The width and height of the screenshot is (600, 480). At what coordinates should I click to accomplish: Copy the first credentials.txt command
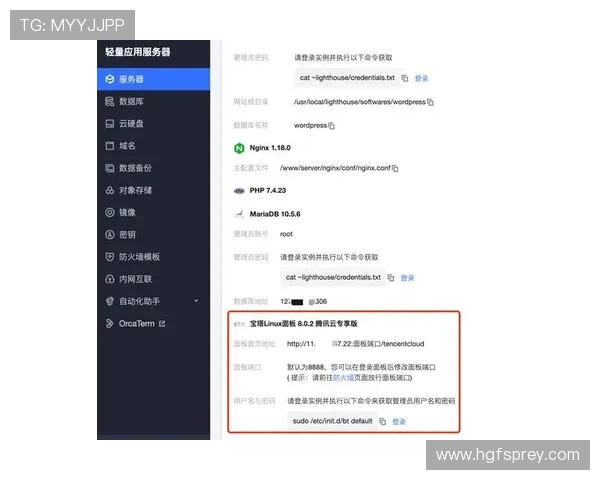405,78
